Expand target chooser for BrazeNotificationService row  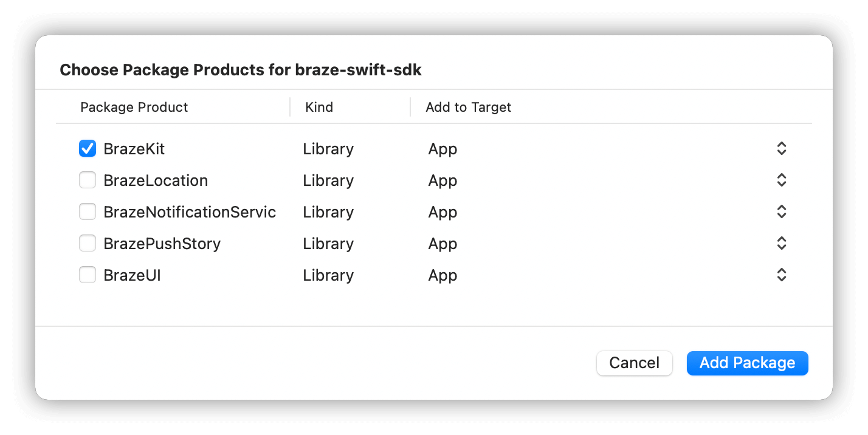click(782, 211)
